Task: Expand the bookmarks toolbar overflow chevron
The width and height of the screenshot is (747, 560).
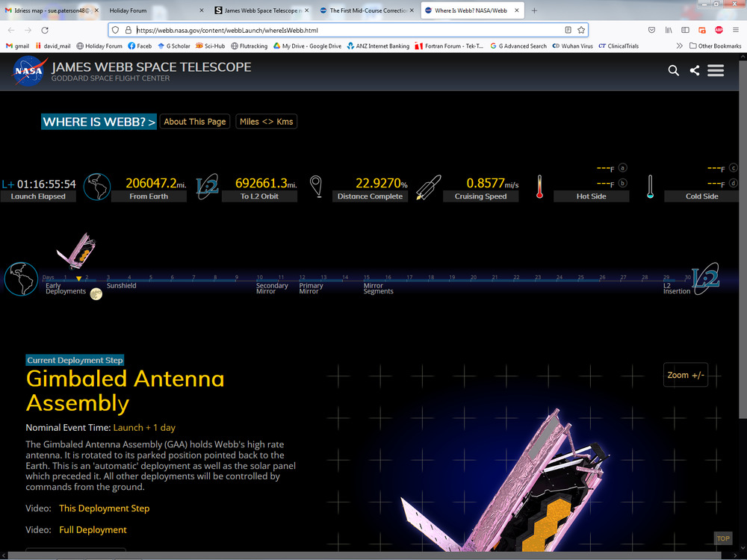Action: (x=679, y=46)
